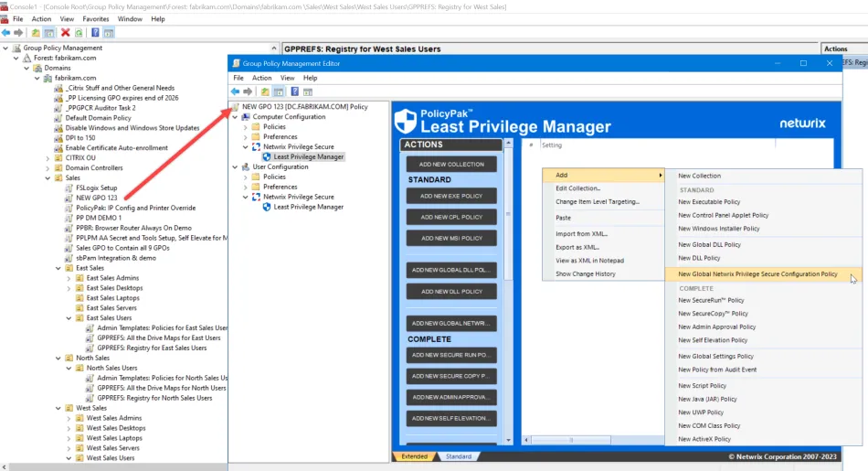Expand Policies under Computer Configuration
868x471 pixels.
pyautogui.click(x=245, y=127)
